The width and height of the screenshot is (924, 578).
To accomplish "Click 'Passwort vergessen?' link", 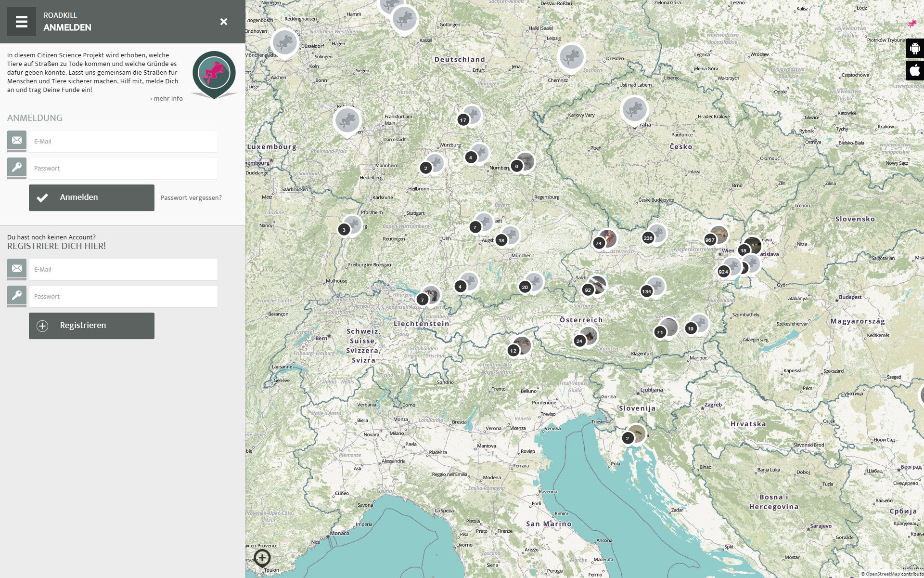I will click(x=191, y=198).
